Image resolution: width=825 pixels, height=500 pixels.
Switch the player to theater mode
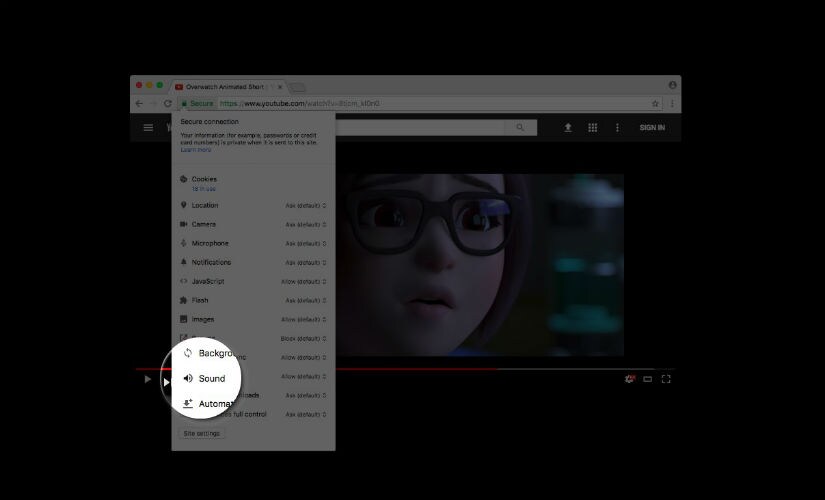click(648, 379)
